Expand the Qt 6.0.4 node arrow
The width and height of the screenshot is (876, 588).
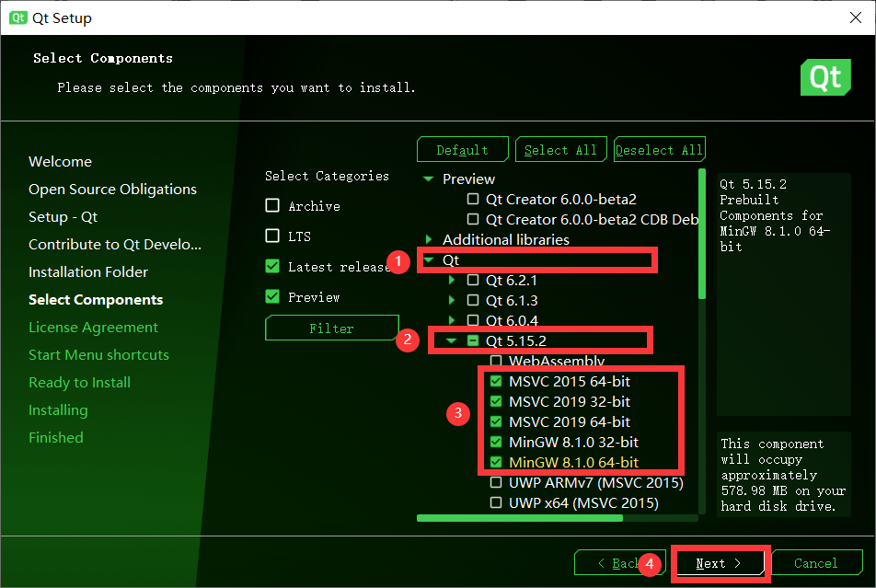tap(452, 320)
